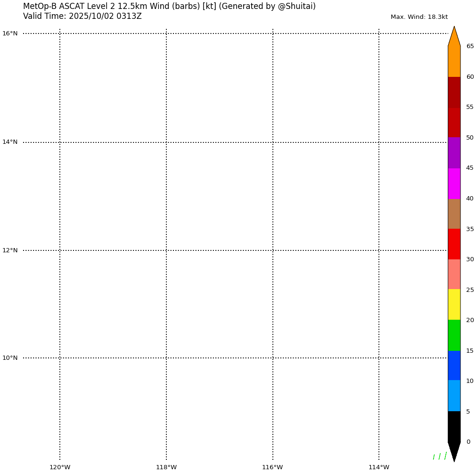The height and width of the screenshot is (473, 476).
Task: Click the orange arrow tip atop colorbar
Action: pyautogui.click(x=454, y=36)
